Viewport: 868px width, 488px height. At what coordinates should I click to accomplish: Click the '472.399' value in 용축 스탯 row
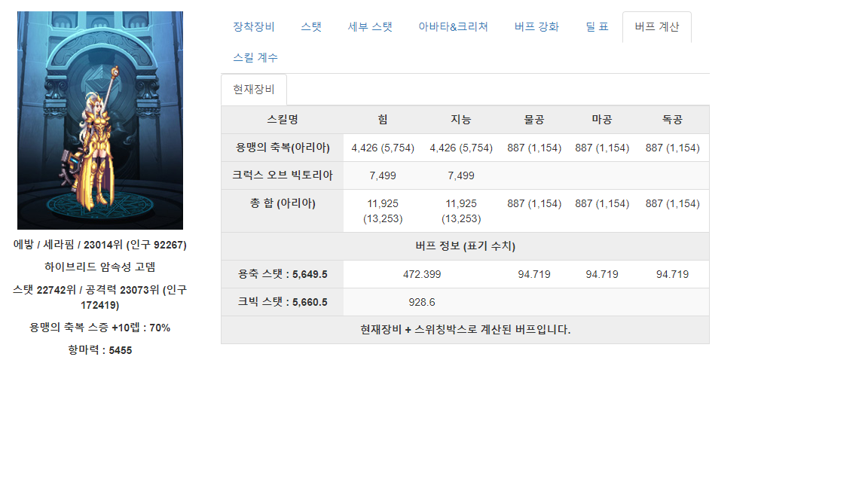coord(422,274)
